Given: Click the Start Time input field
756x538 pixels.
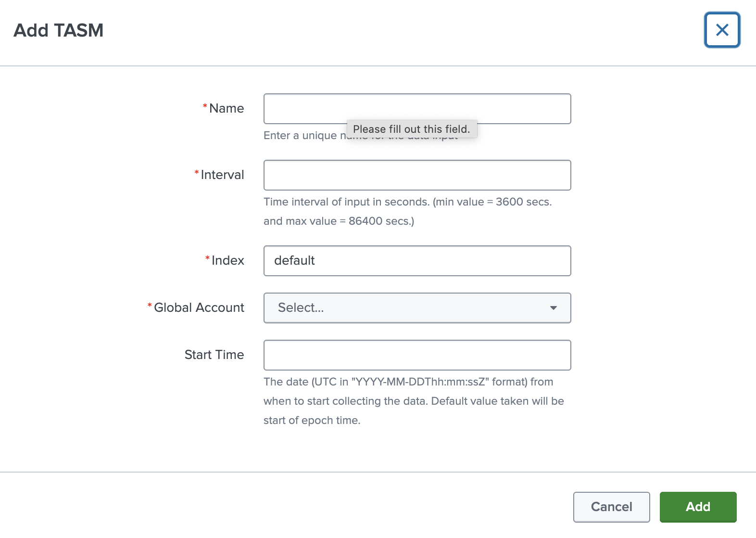Looking at the screenshot, I should point(416,355).
